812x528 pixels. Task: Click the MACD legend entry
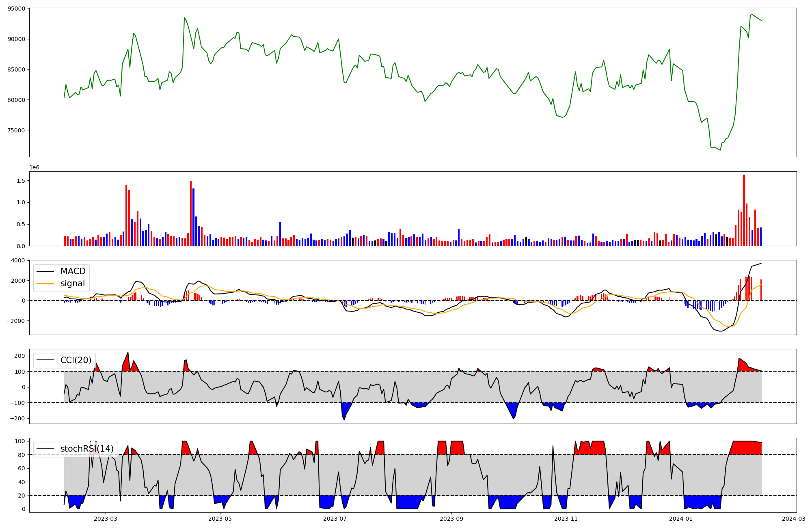(73, 271)
